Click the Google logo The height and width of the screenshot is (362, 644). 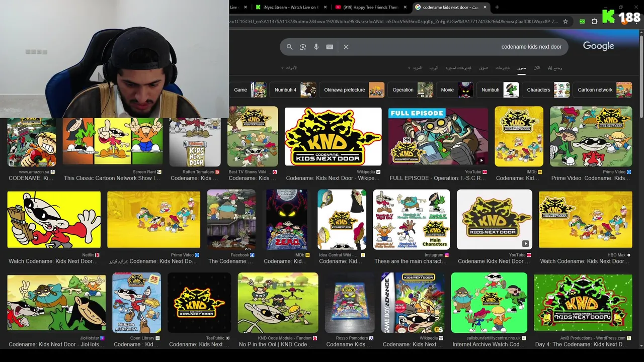click(x=598, y=46)
